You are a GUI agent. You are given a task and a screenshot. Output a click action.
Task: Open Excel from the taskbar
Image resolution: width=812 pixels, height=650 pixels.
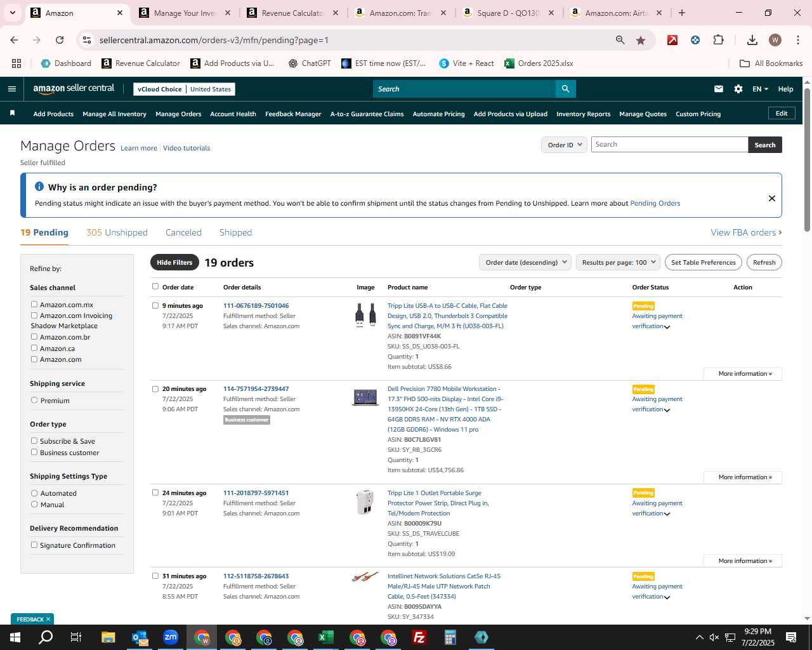(326, 637)
